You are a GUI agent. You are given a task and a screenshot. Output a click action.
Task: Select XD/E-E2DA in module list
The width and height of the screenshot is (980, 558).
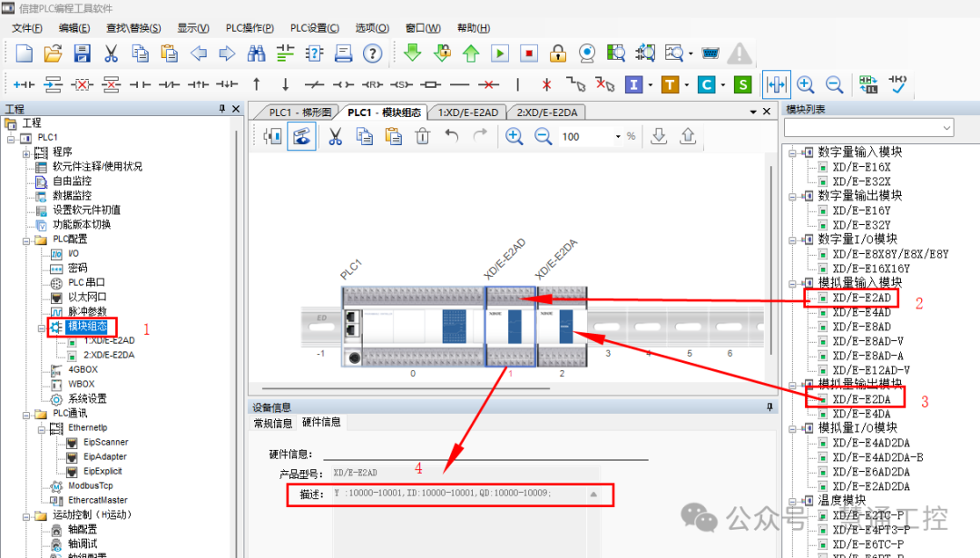[861, 399]
